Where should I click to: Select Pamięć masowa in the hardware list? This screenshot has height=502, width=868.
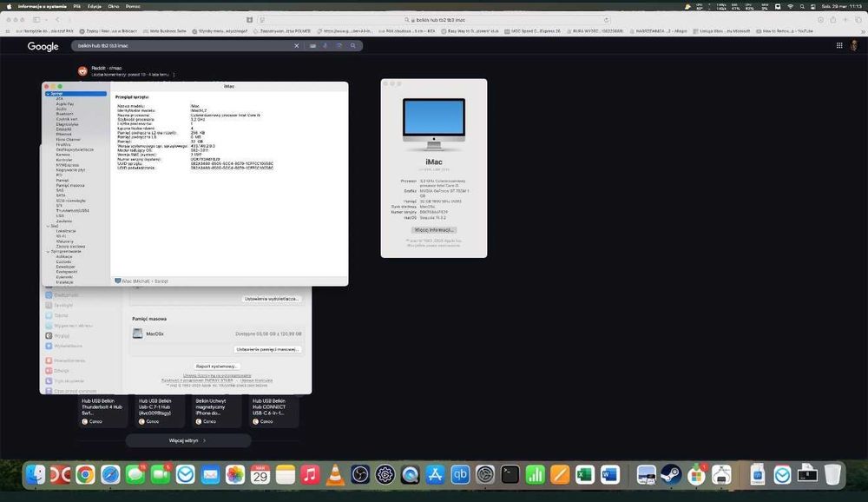tap(70, 186)
